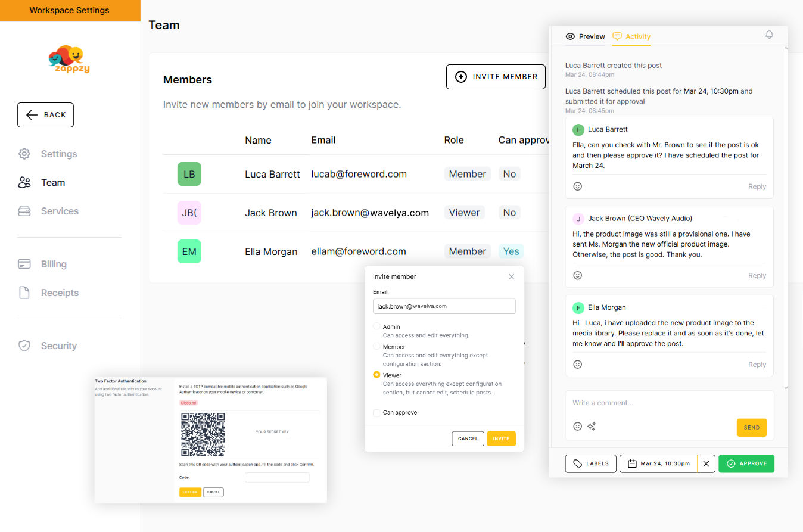Click the Write a comment field

pos(670,403)
